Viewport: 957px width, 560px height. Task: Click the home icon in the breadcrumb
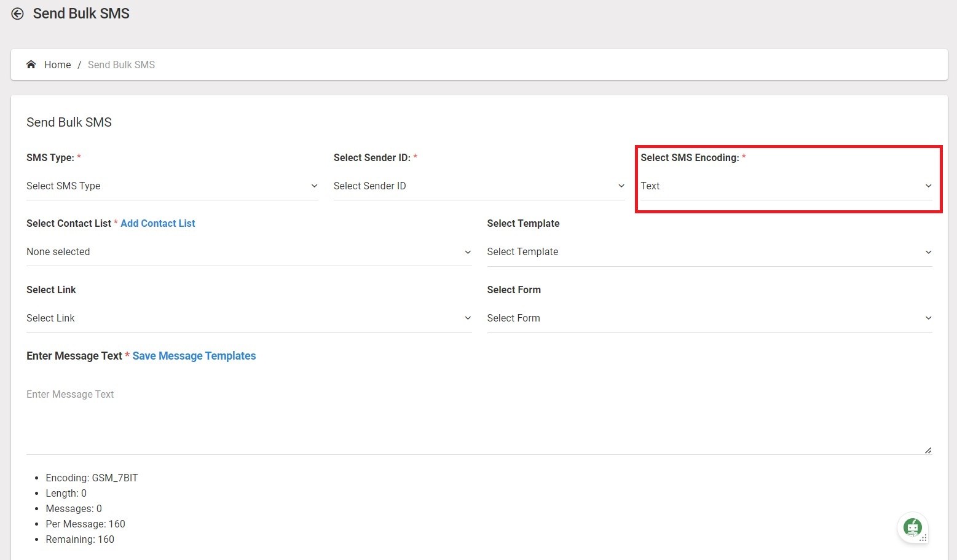[x=31, y=65]
